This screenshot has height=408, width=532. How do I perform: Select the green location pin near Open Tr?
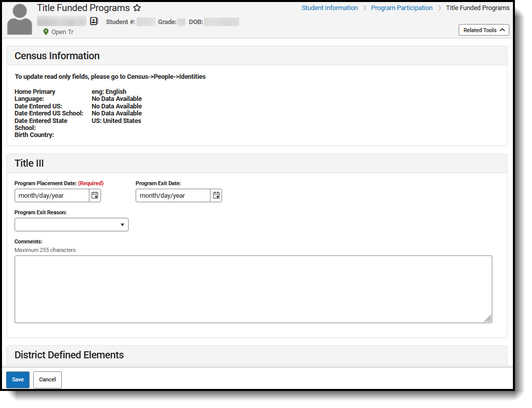click(x=45, y=32)
